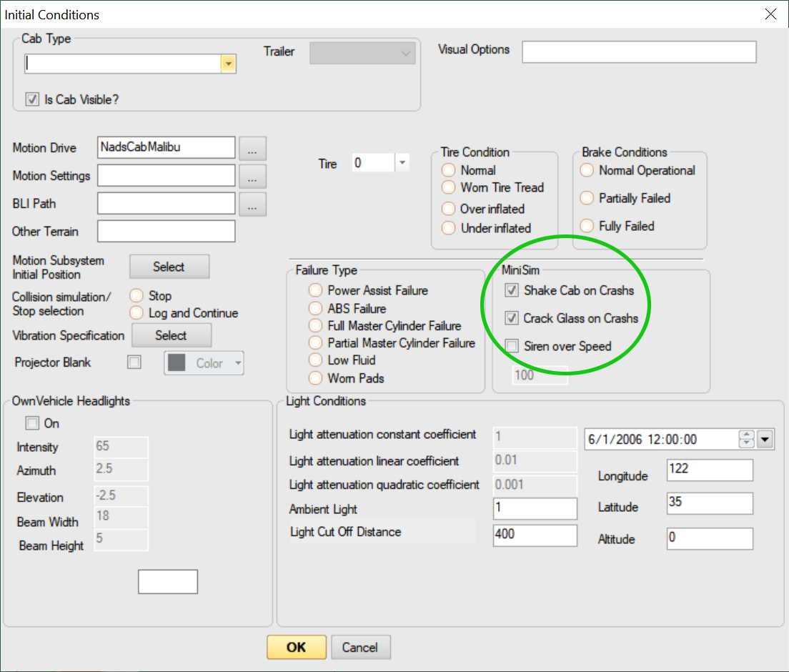Select Power Assist Failure type
789x672 pixels.
(315, 290)
